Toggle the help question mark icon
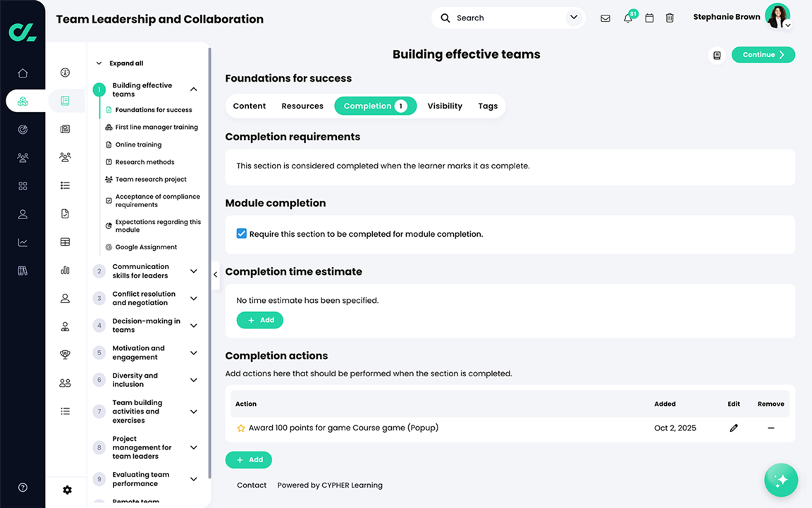The width and height of the screenshot is (812, 508). [x=22, y=487]
